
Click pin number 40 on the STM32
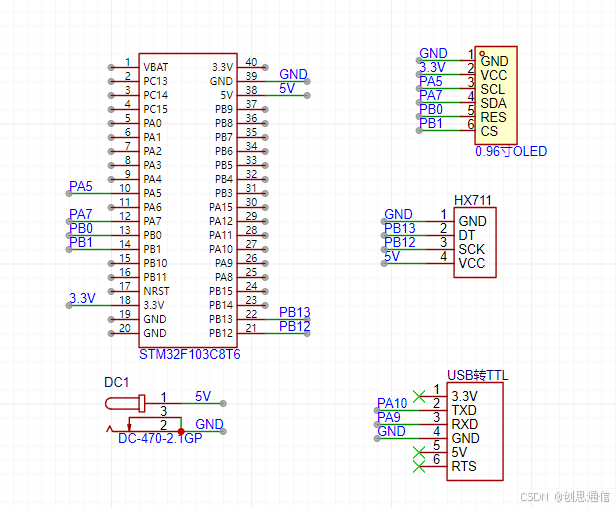(251, 62)
